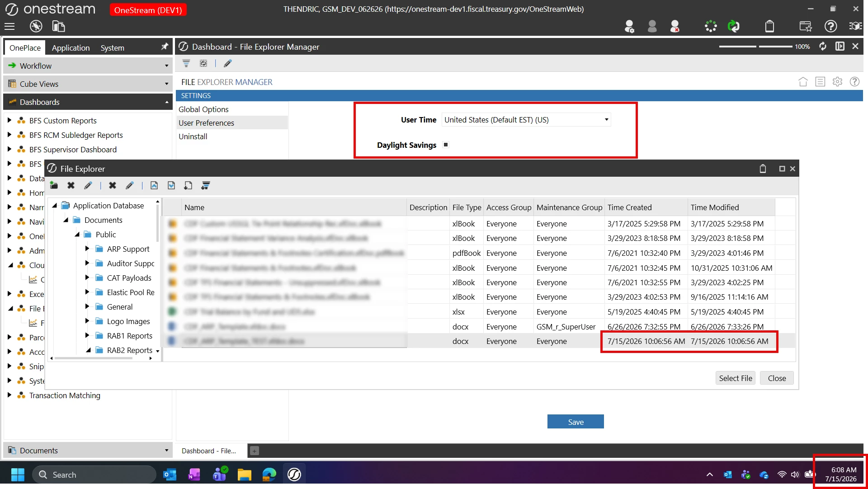Click the filter funnel icon in the dashboard toolbar
Viewport: 868px width, 489px height.
click(186, 63)
